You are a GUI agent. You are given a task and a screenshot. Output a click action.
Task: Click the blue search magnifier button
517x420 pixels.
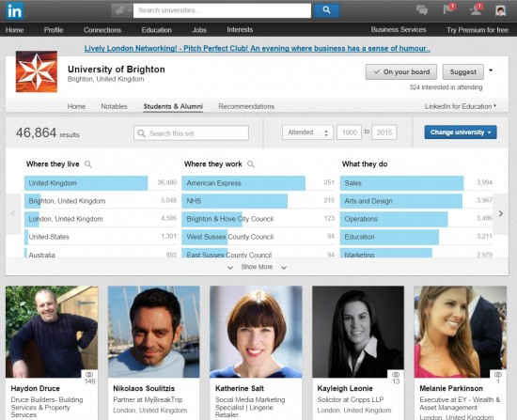(326, 10)
